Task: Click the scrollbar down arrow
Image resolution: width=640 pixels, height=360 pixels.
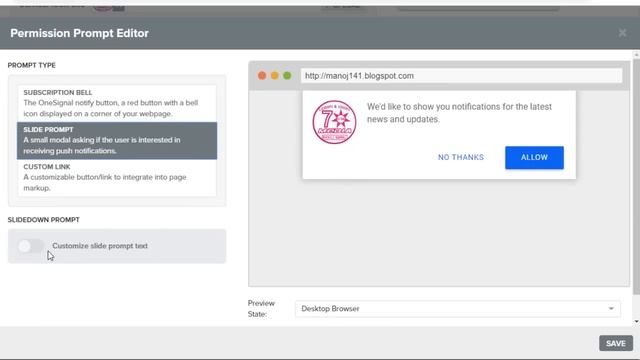Action: pyautogui.click(x=636, y=322)
